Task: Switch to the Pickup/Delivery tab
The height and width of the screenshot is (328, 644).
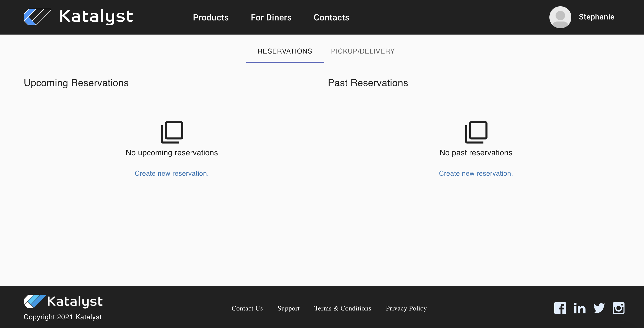Action: pyautogui.click(x=363, y=51)
